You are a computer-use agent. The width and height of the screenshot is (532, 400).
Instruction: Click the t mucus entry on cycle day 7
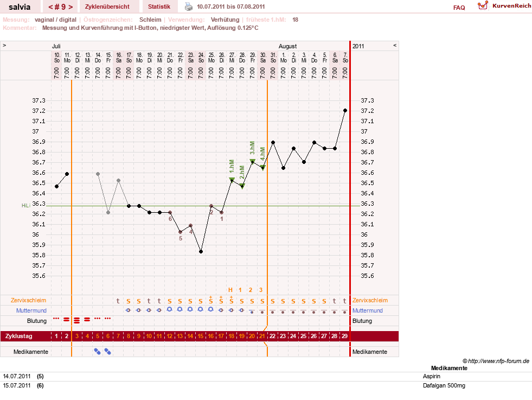tap(118, 301)
